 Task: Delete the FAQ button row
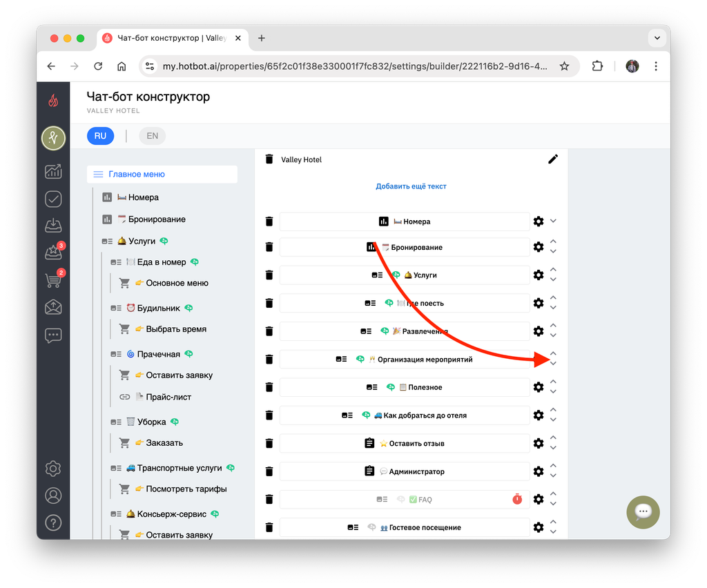point(269,499)
